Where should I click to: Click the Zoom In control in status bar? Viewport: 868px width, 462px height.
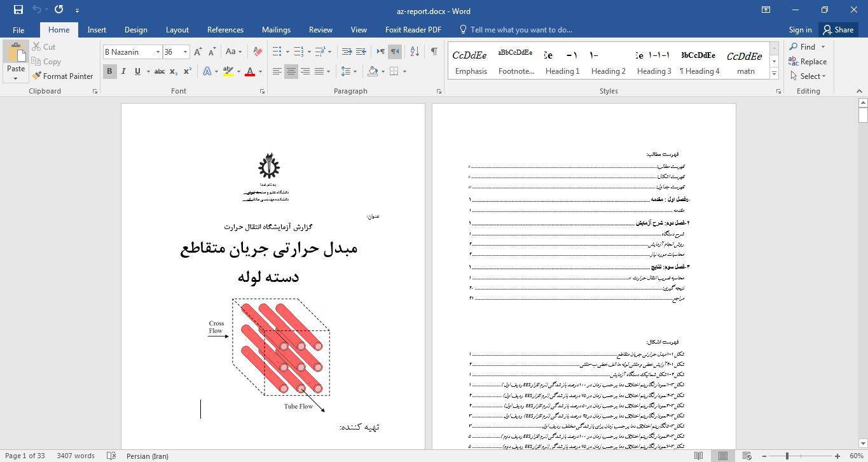pyautogui.click(x=836, y=456)
